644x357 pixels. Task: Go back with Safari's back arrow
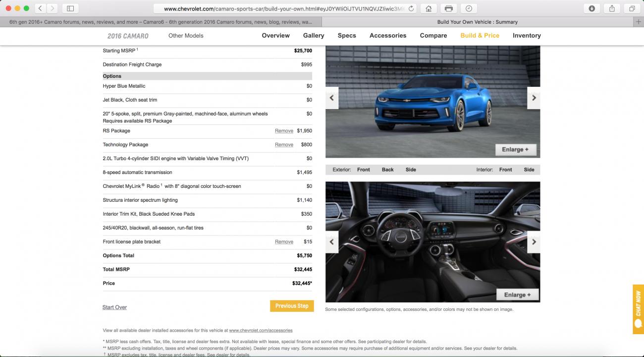coord(40,8)
